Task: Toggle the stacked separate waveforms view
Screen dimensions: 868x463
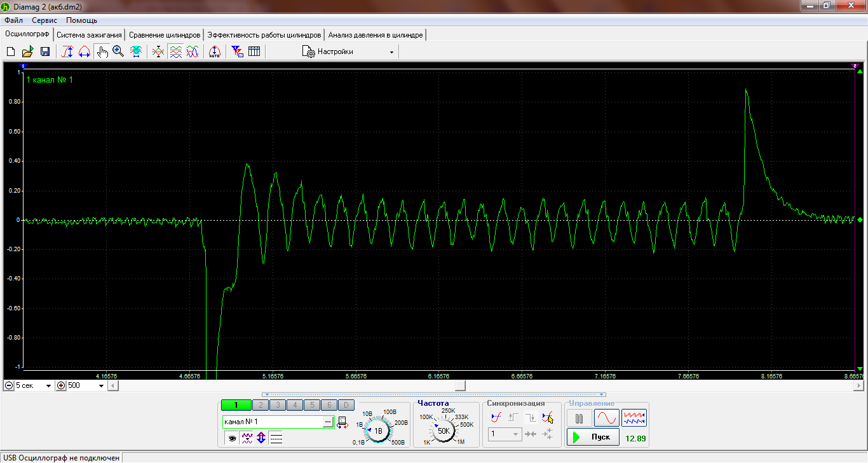Action: tap(175, 52)
